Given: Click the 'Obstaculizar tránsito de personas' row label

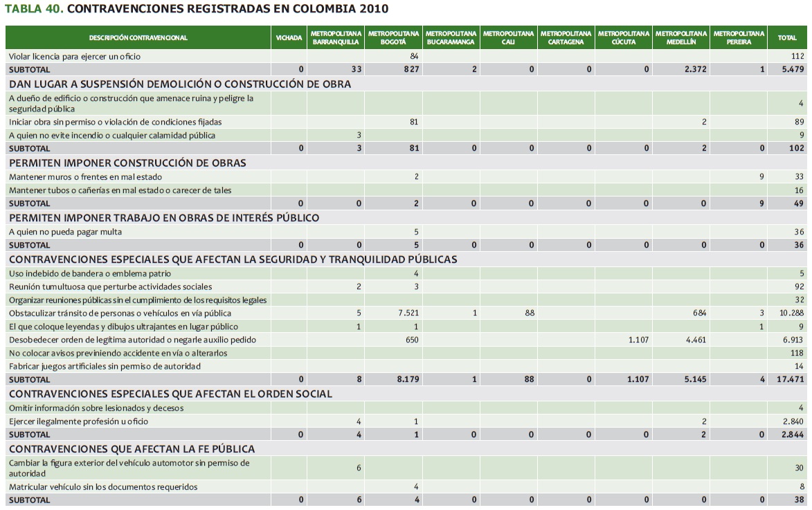Looking at the screenshot, I should 120,313.
